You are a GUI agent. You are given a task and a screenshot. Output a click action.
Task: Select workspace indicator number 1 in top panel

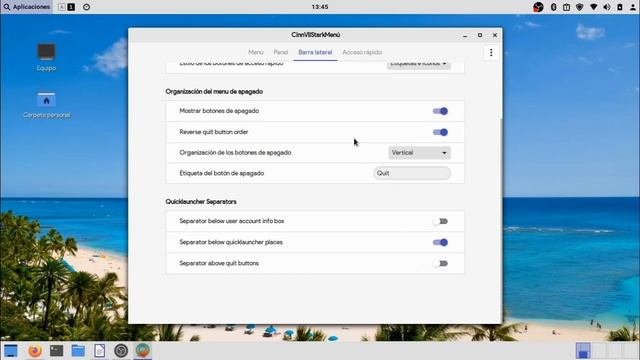(x=71, y=7)
